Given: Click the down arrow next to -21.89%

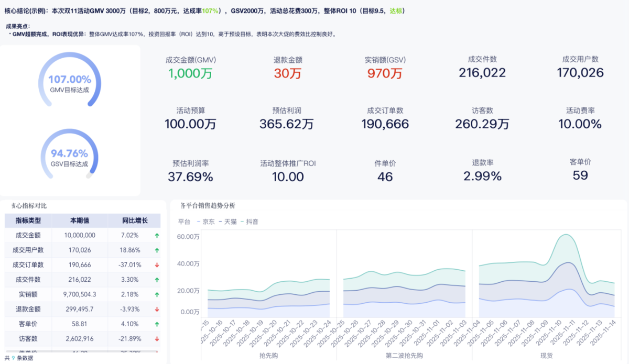Looking at the screenshot, I should pyautogui.click(x=157, y=339).
